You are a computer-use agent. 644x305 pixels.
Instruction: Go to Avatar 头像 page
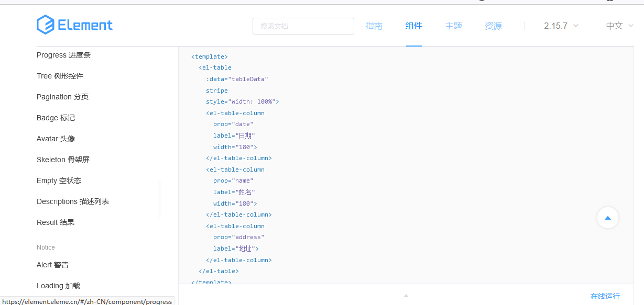coord(56,139)
